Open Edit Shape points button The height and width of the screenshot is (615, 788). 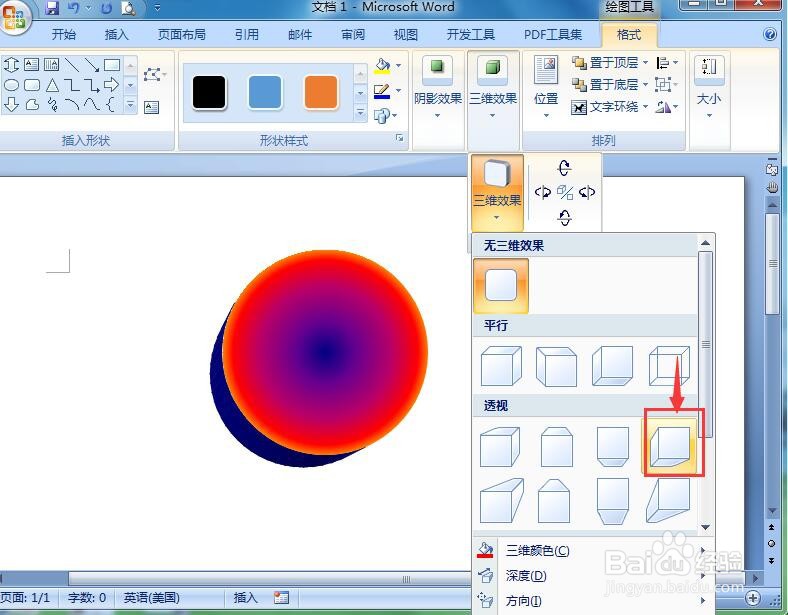pyautogui.click(x=154, y=75)
